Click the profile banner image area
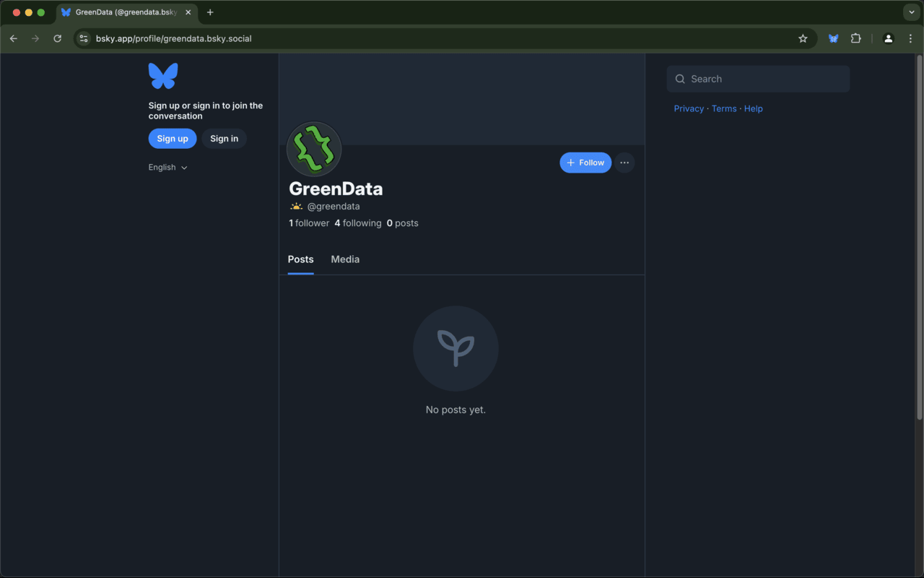924x578 pixels. point(462,99)
